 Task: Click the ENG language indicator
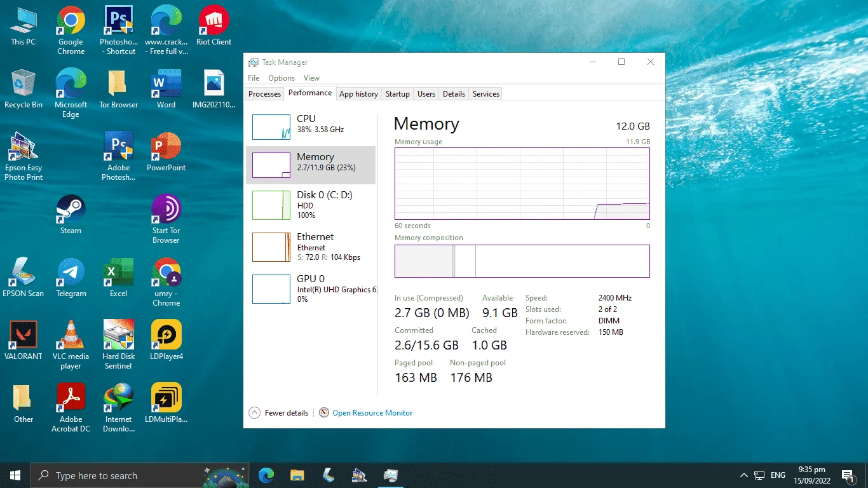[778, 475]
